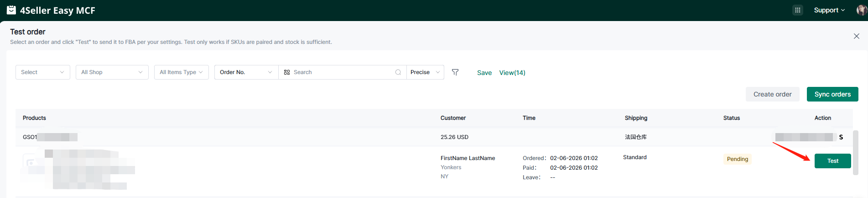Viewport: 868px width, 198px height.
Task: Click the 4Seller Easy MCF logo icon
Action: pyautogui.click(x=11, y=10)
